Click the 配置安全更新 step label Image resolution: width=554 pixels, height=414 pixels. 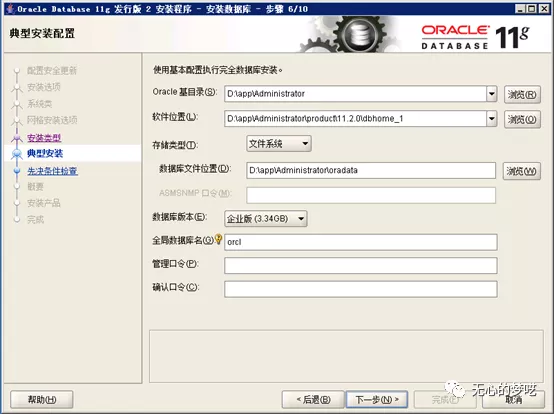coord(52,71)
